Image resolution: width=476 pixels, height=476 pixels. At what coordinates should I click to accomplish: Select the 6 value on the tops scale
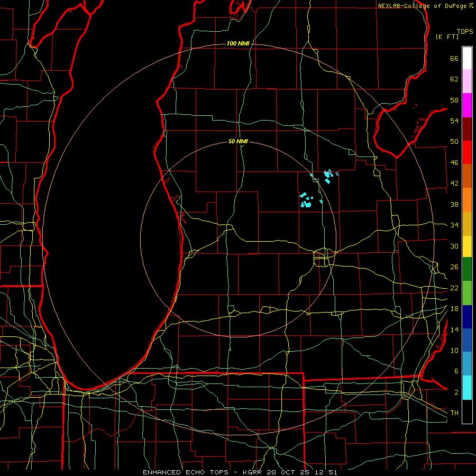456,371
